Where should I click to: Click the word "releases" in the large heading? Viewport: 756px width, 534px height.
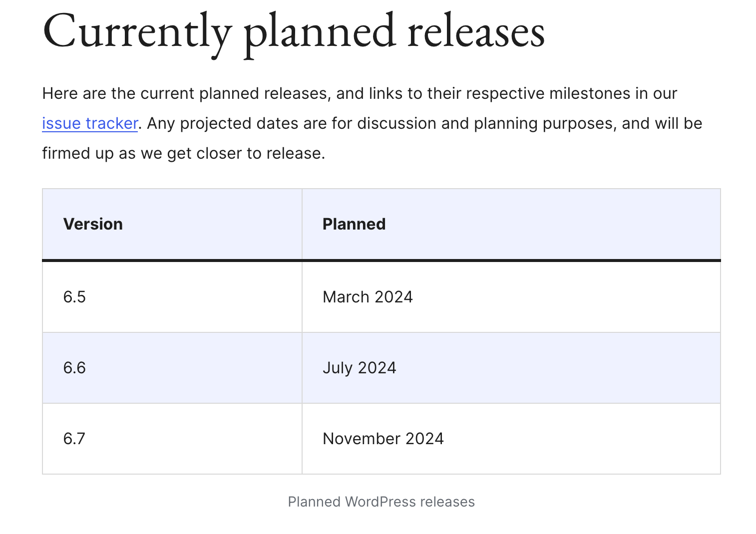coord(476,32)
